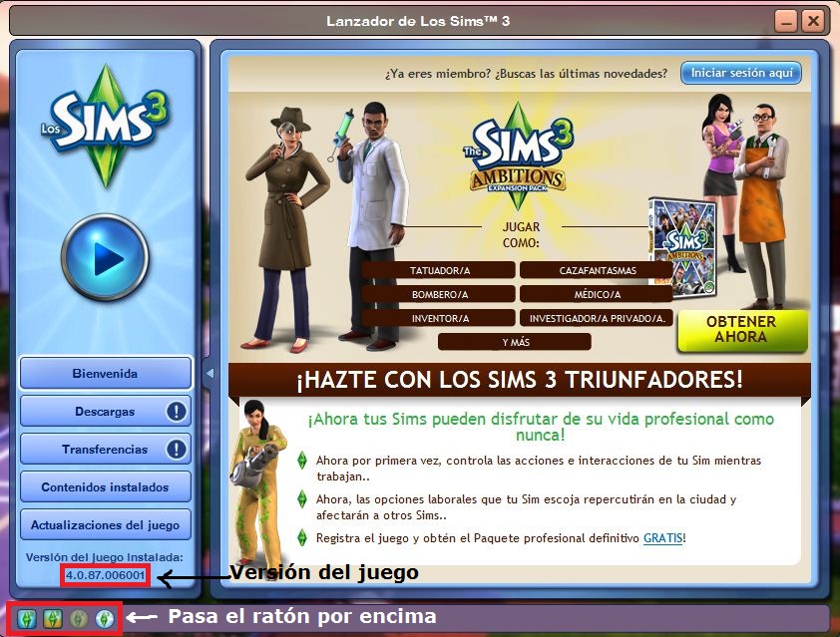The height and width of the screenshot is (637, 840).
Task: Select the Bombero/a career option
Action: coord(460,293)
